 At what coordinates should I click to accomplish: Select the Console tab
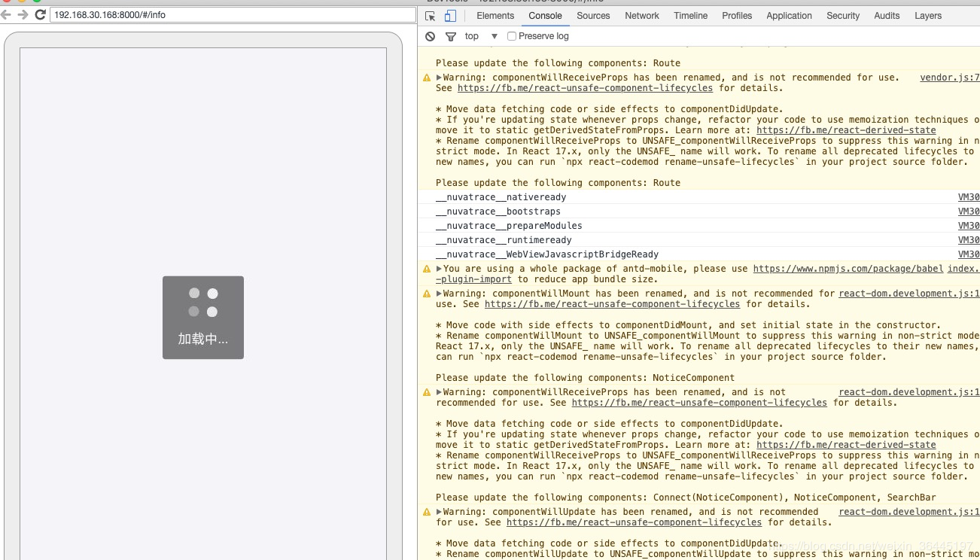point(545,16)
